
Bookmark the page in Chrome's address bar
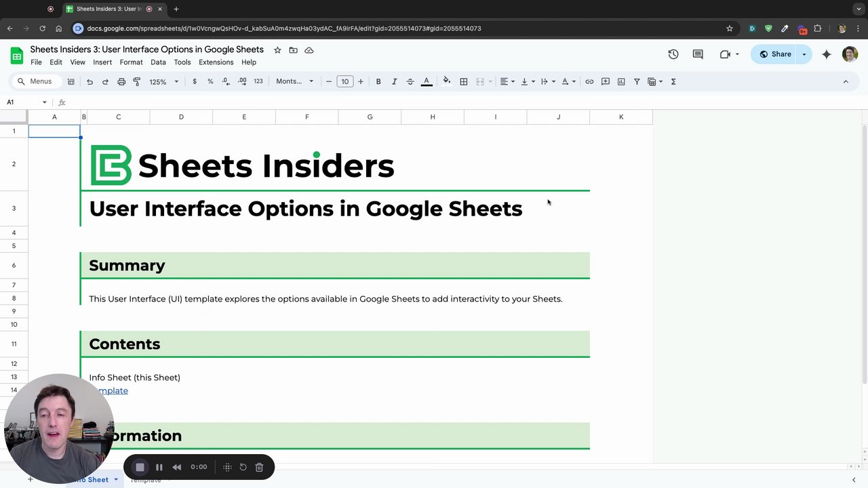point(730,28)
